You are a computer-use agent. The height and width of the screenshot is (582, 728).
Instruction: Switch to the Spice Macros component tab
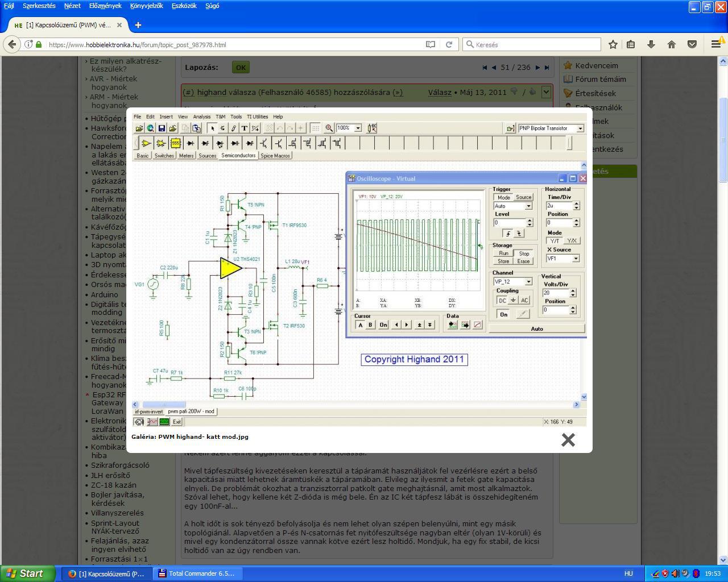(275, 156)
